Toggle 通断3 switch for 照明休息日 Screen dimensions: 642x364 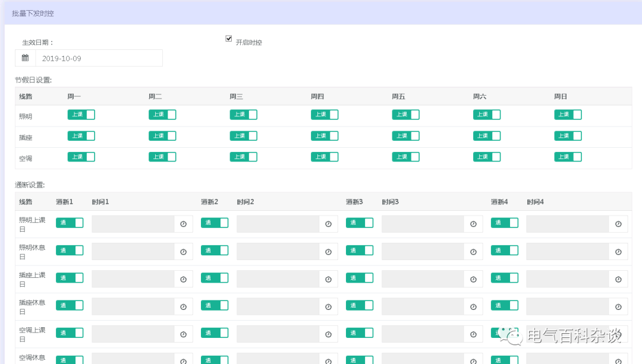[360, 251]
